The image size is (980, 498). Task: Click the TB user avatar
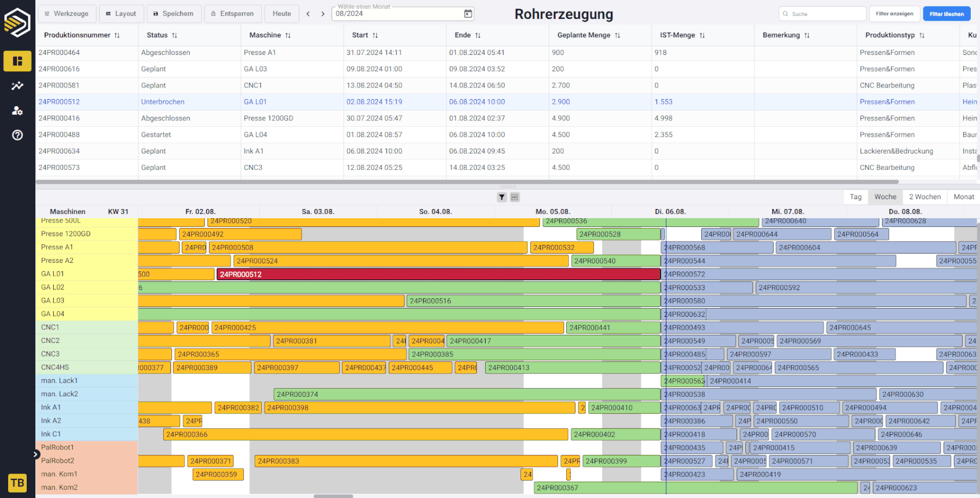[17, 482]
